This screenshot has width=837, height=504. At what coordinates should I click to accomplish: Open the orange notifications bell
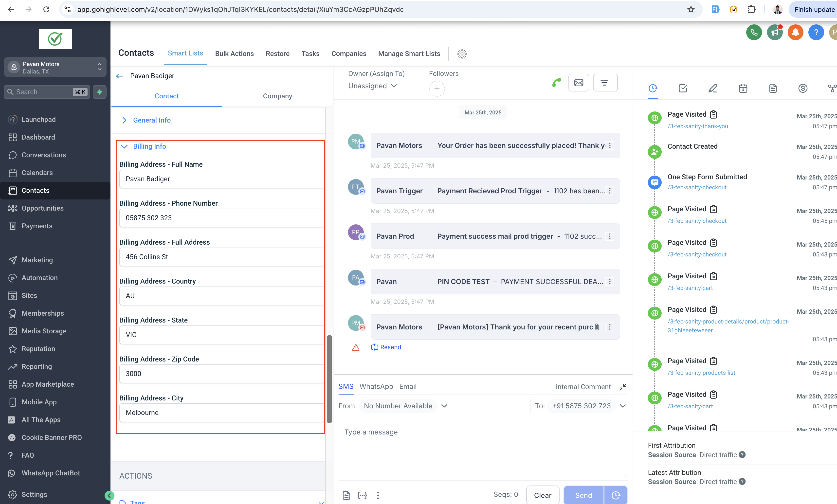click(x=795, y=33)
